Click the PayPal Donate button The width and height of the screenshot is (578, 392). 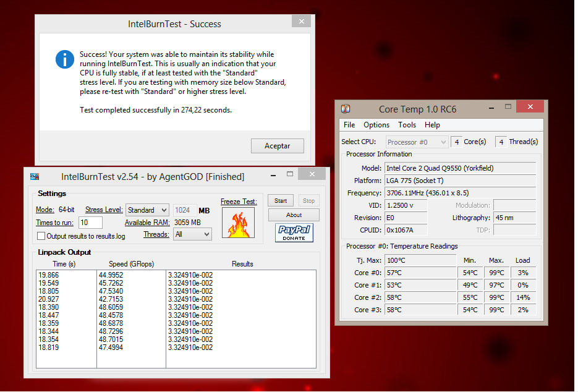coord(294,232)
